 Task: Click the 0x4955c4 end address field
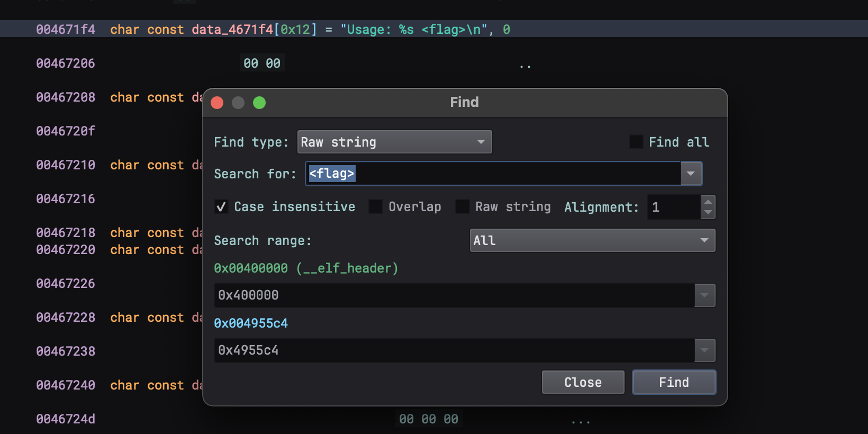coord(455,350)
